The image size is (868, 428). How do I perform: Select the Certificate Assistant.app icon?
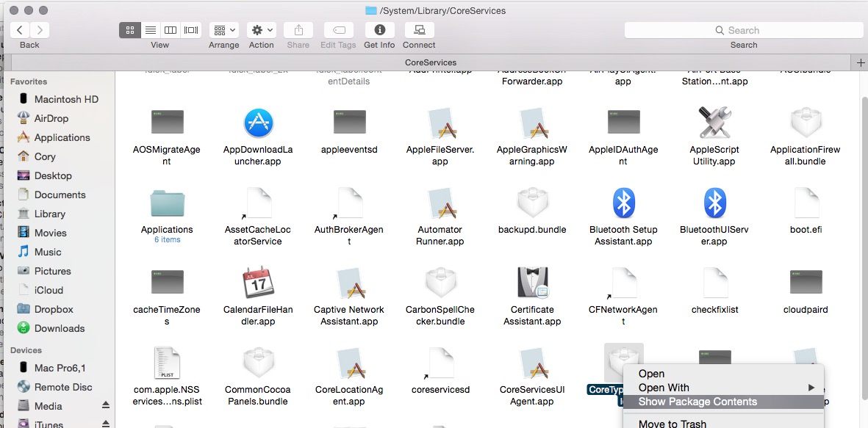[532, 283]
